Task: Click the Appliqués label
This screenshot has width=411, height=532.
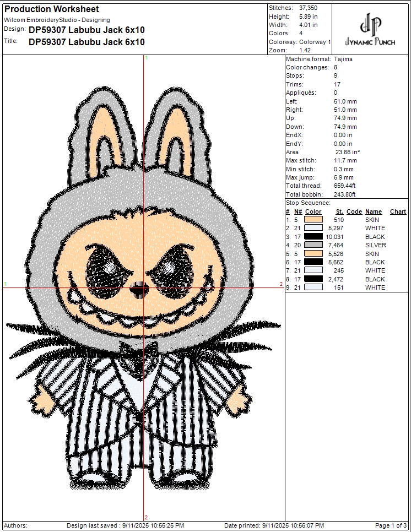Action: click(x=301, y=93)
